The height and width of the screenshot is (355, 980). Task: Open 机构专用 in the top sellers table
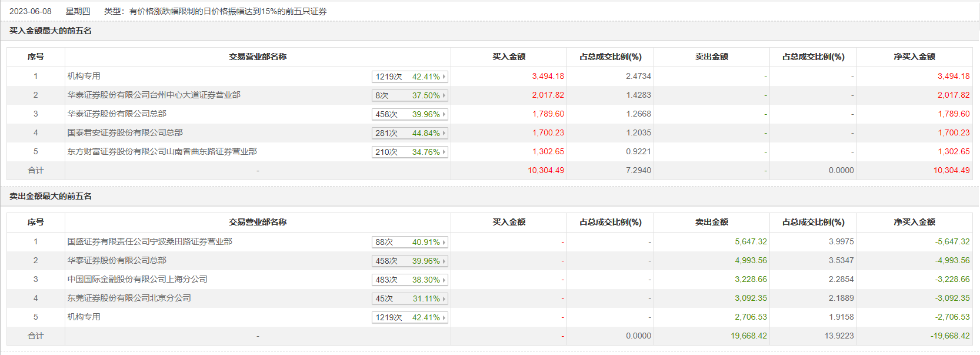[x=84, y=317]
